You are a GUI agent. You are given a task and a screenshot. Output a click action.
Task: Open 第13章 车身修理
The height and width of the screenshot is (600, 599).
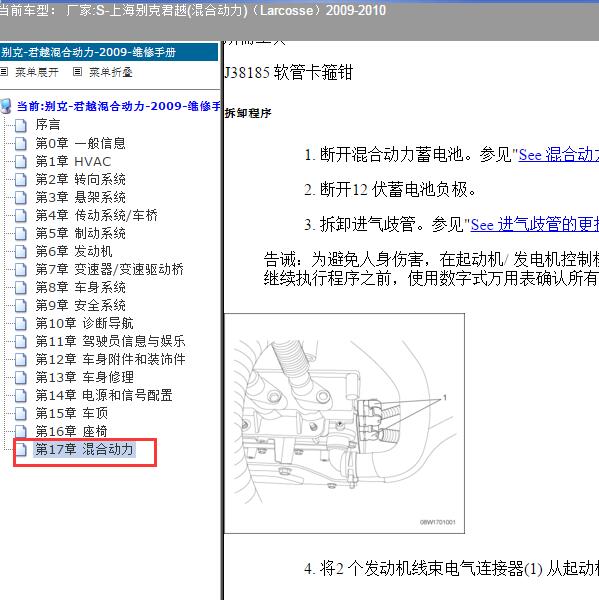85,377
